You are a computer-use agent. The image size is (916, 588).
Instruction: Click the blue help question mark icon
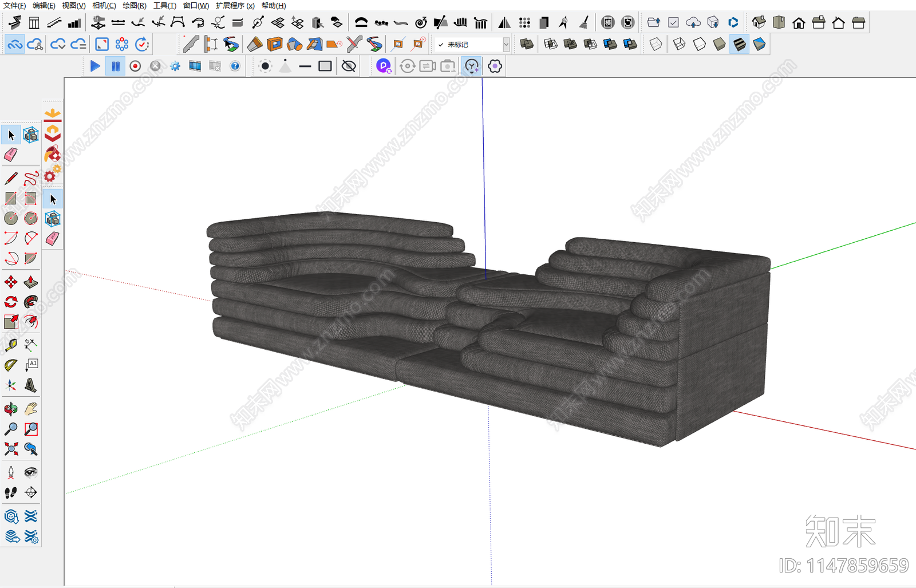pyautogui.click(x=235, y=66)
